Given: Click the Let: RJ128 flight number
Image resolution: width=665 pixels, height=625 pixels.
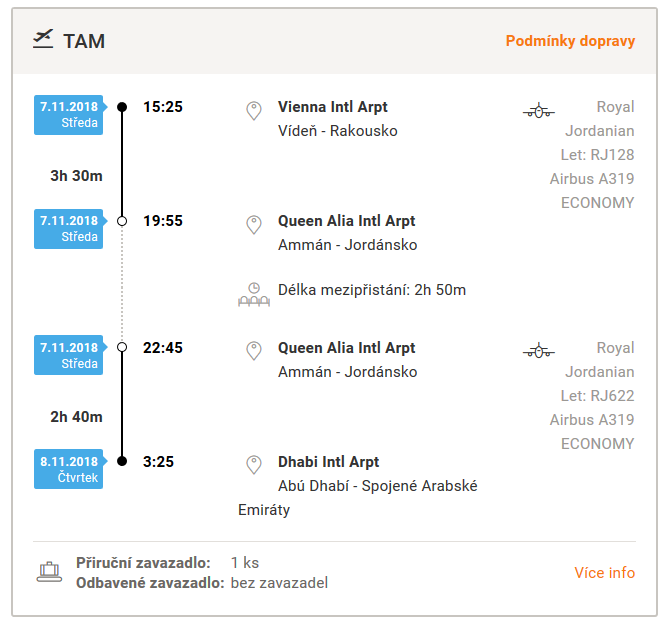Looking at the screenshot, I should pyautogui.click(x=597, y=155).
